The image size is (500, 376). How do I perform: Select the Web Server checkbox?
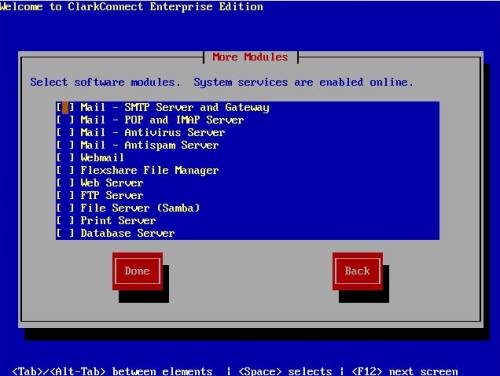(x=65, y=183)
